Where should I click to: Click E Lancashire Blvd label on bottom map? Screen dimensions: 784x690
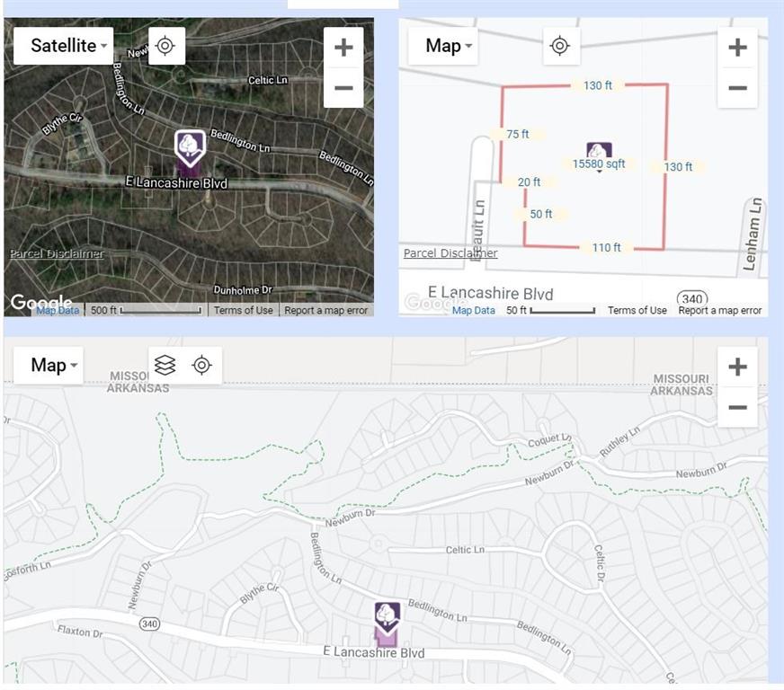[x=374, y=652]
